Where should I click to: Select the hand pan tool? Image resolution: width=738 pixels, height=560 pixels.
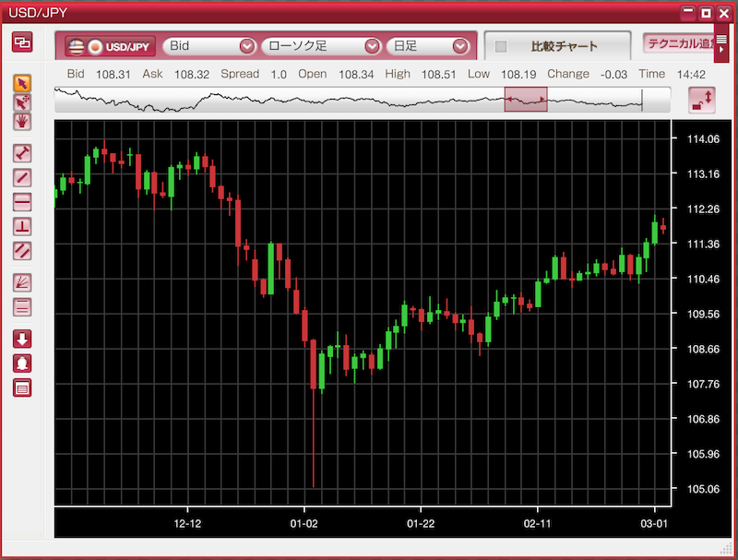coord(22,123)
